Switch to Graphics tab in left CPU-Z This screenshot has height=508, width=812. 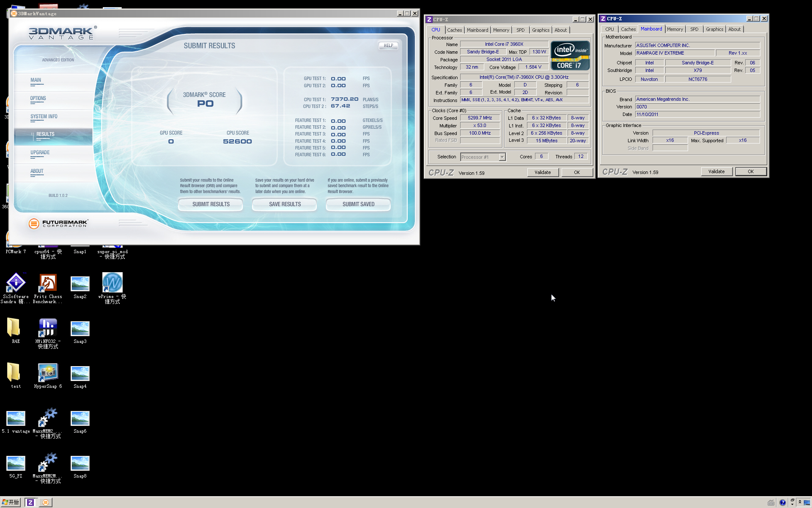[x=540, y=30]
